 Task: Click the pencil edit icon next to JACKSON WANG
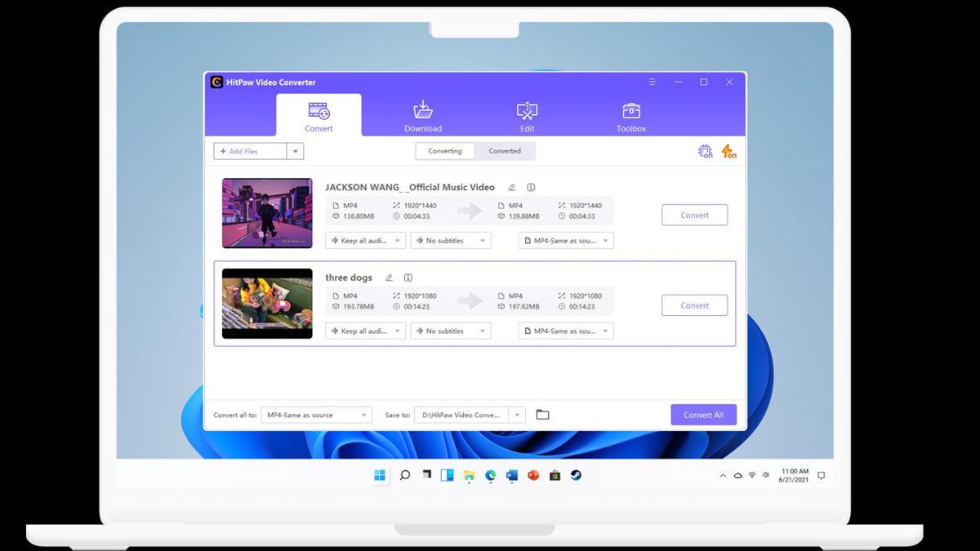(x=512, y=187)
